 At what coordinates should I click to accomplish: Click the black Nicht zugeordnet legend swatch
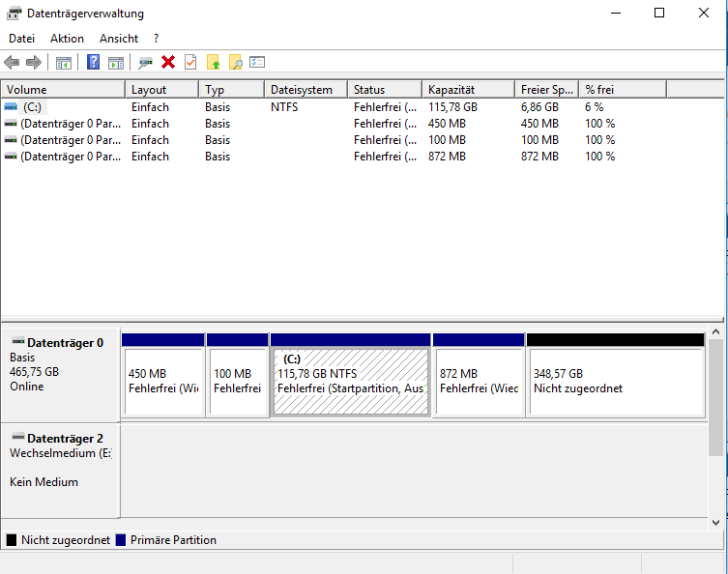pyautogui.click(x=12, y=540)
